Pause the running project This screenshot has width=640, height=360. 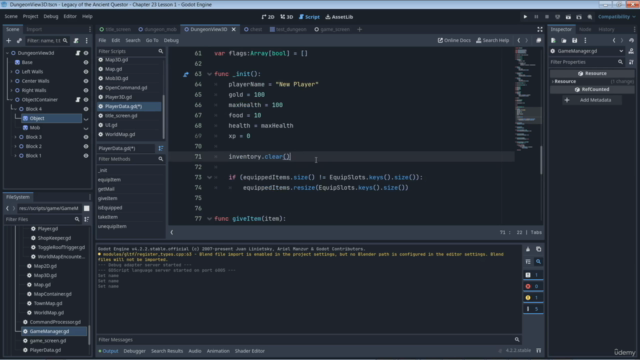point(536,17)
